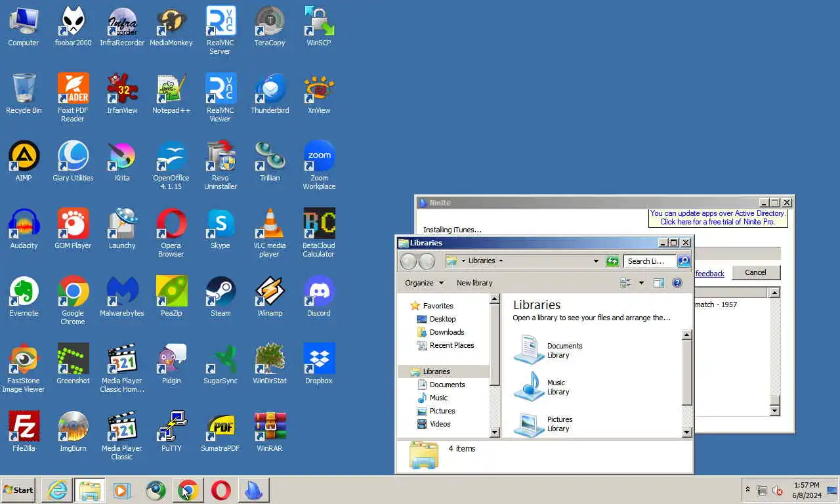Select the Krita desktop icon
840x504 pixels.
click(122, 162)
